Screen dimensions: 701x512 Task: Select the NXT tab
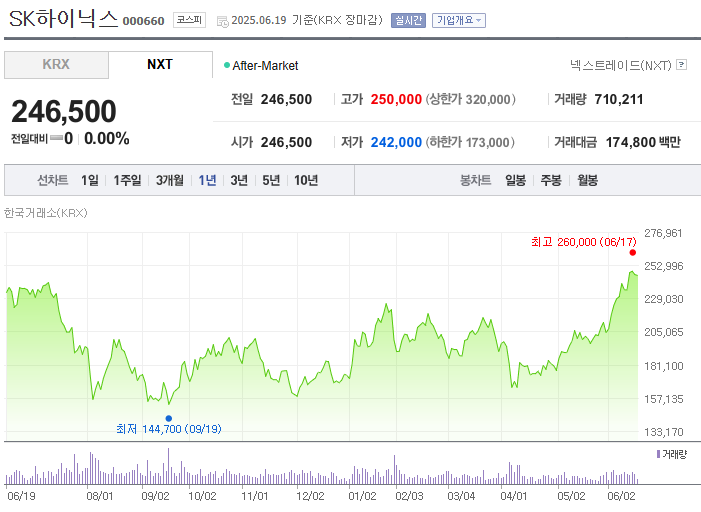click(160, 65)
